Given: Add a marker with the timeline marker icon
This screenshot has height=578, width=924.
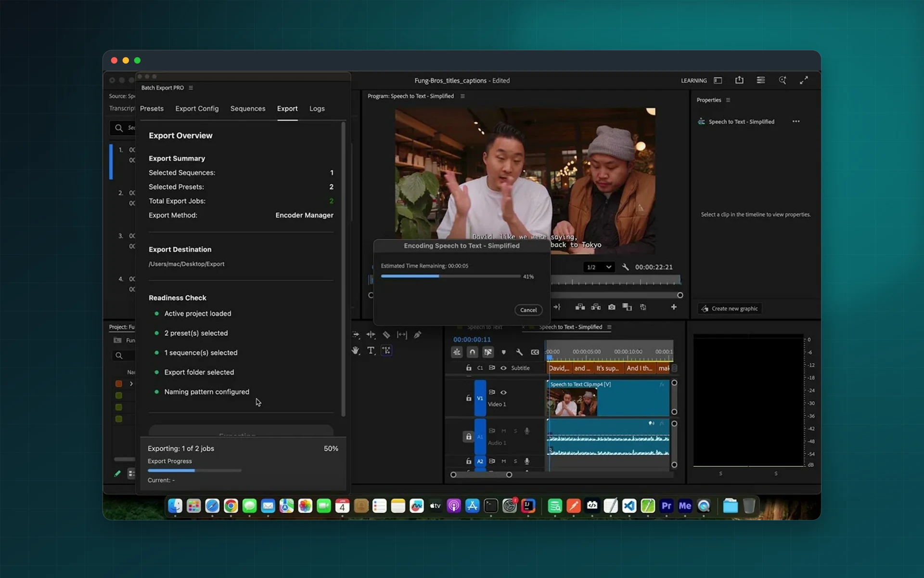Looking at the screenshot, I should click(x=504, y=352).
